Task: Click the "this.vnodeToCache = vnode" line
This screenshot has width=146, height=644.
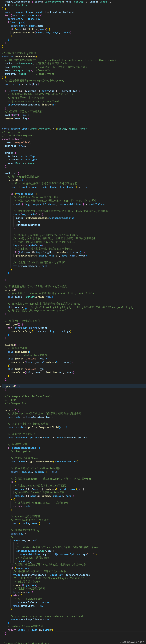Action: (31, 602)
